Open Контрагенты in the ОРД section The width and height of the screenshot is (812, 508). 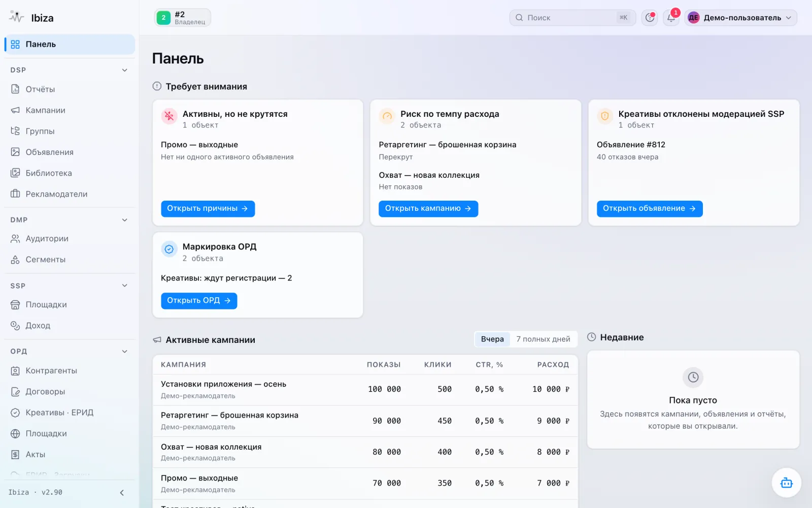tap(70, 371)
